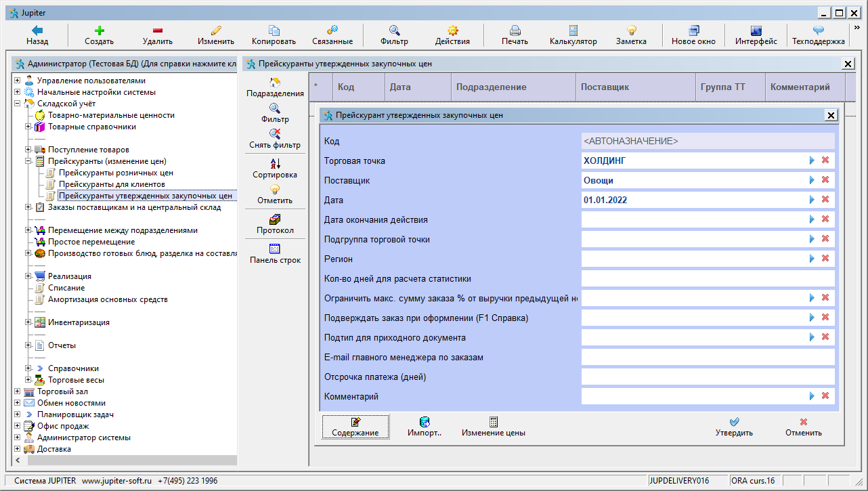Clear the Торговая точка value with red X
This screenshot has height=491, width=868.
coord(825,161)
